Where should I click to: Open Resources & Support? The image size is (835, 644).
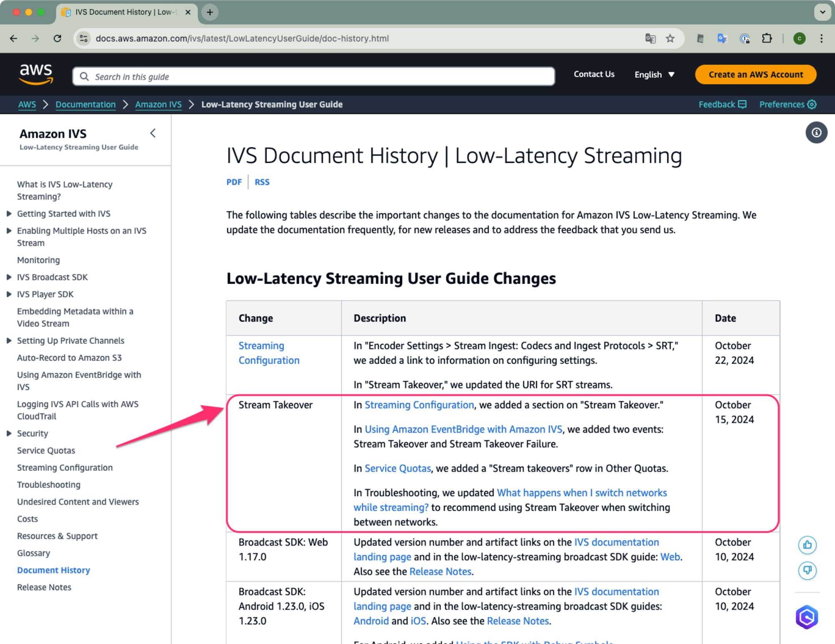tap(57, 536)
